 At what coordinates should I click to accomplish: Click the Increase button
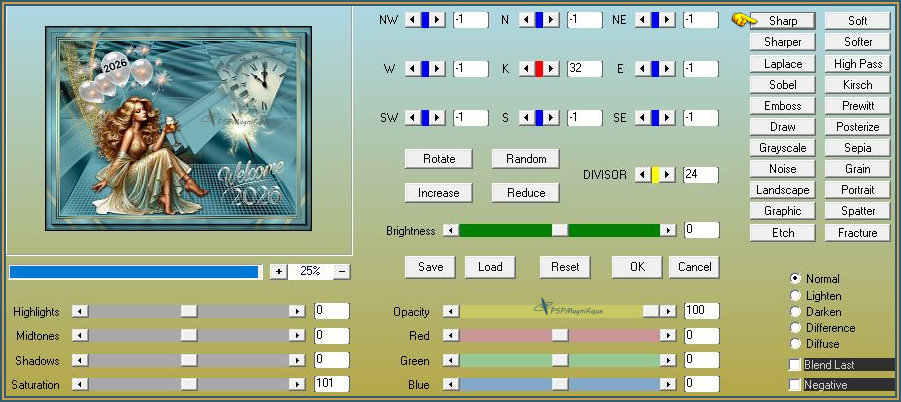click(438, 193)
